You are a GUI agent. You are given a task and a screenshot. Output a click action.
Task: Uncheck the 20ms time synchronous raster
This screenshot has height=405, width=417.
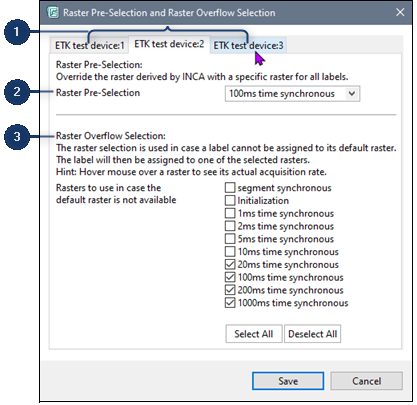pyautogui.click(x=230, y=265)
